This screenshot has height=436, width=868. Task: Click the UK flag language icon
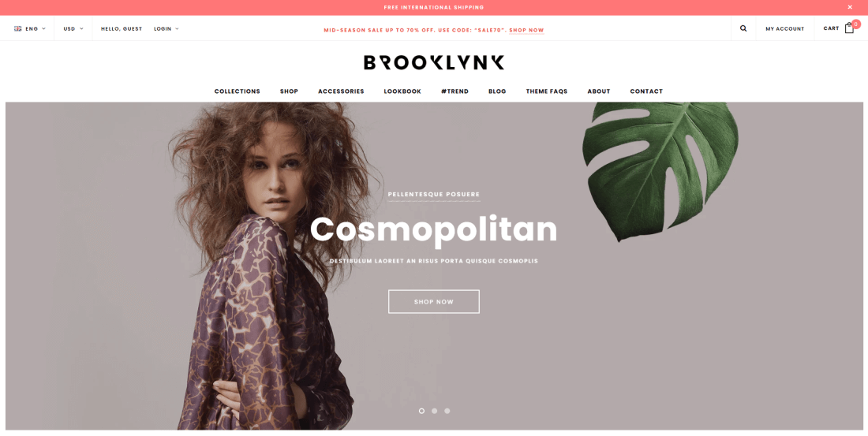coord(17,28)
